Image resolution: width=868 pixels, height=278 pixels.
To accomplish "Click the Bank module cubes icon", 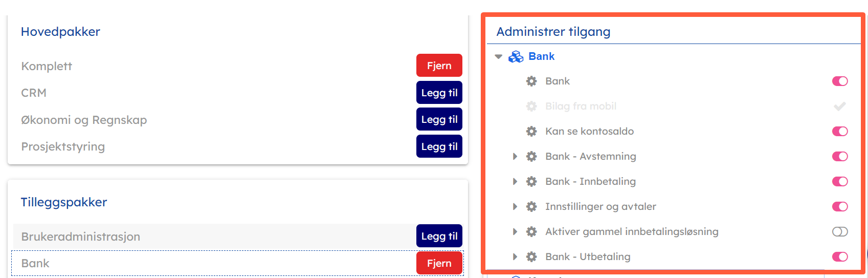I will (x=516, y=57).
